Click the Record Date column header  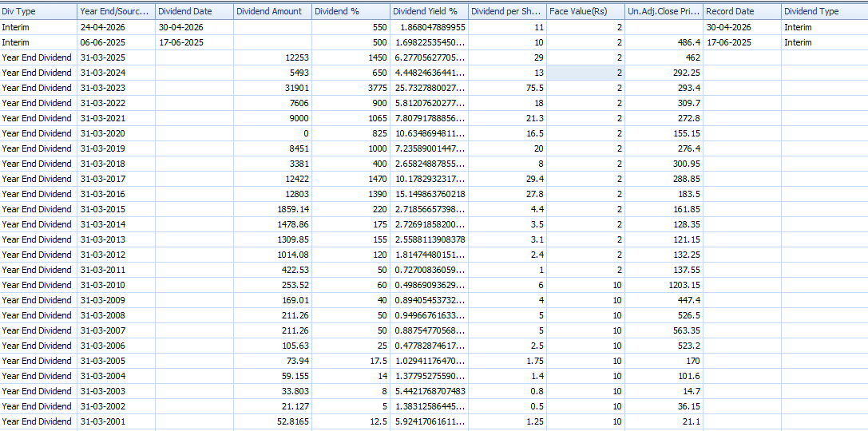742,11
